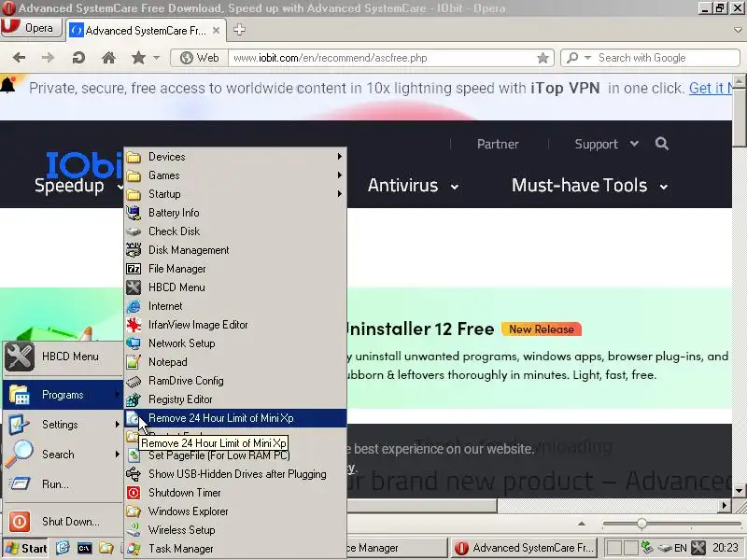The image size is (747, 560).
Task: Go to Home via the house icon
Action: click(108, 58)
